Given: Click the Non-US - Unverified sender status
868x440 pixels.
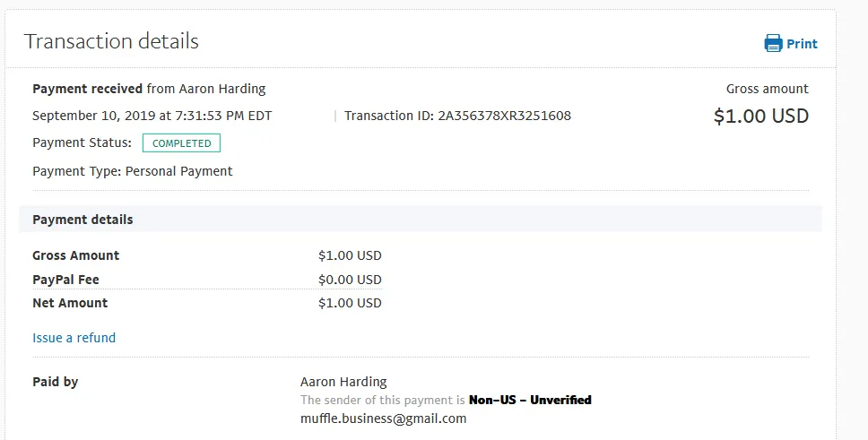Looking at the screenshot, I should tap(530, 400).
